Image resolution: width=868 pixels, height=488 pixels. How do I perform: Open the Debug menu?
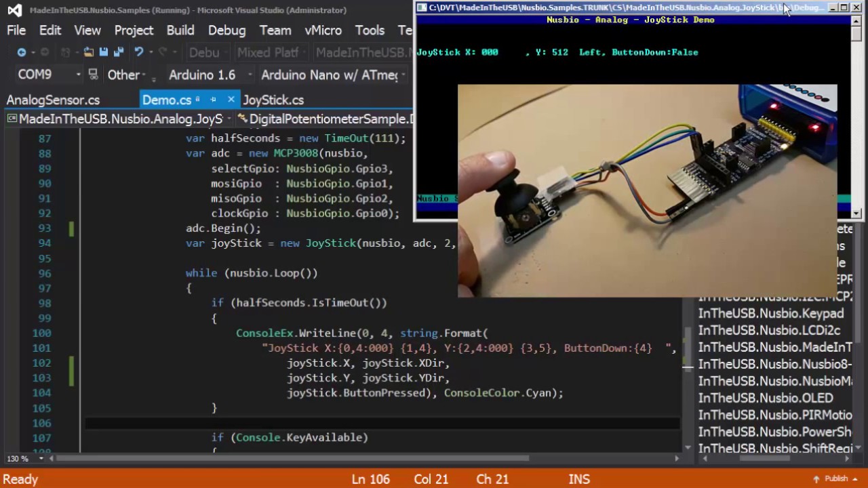click(226, 30)
